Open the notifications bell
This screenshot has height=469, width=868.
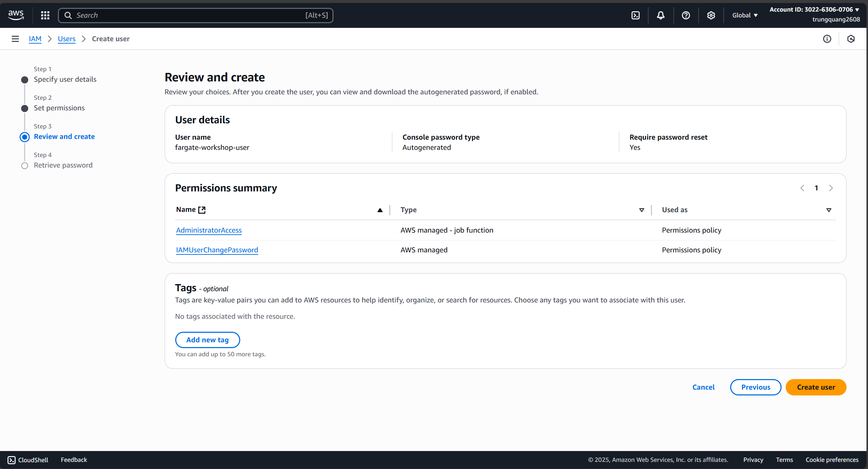pyautogui.click(x=660, y=15)
